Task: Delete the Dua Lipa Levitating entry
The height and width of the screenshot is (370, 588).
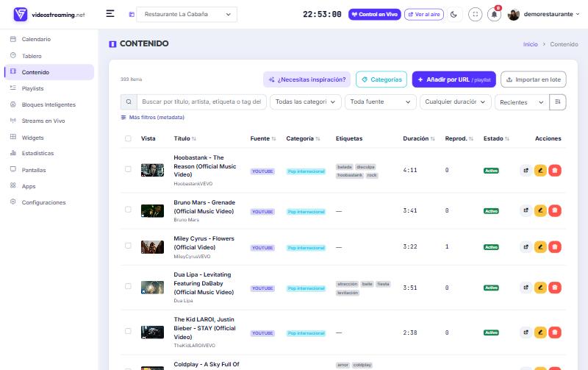Action: pos(555,288)
